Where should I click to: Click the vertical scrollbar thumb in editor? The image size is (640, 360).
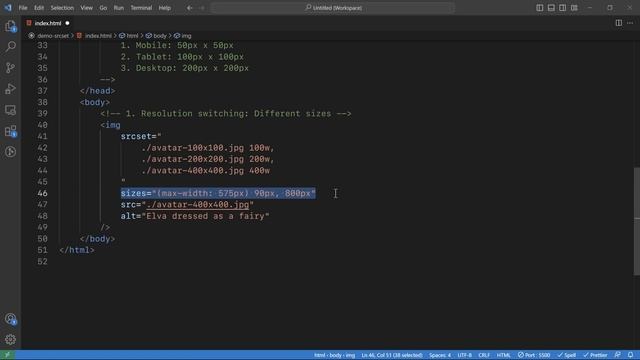(x=637, y=221)
